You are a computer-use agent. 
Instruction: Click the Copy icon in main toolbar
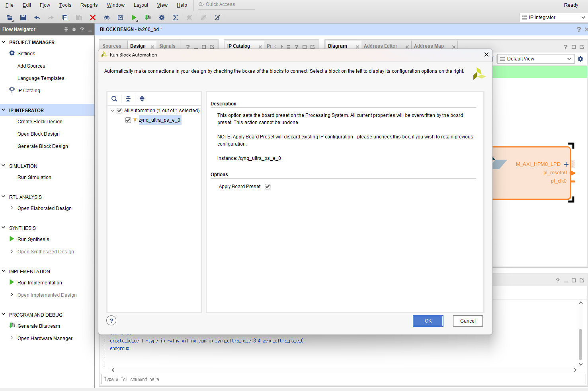[x=65, y=18]
